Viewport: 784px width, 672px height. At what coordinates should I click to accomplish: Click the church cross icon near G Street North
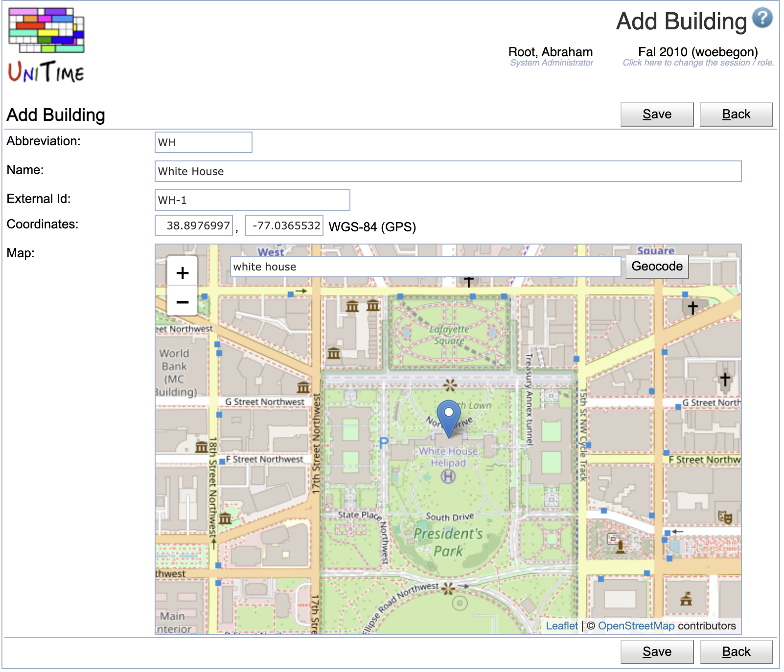(x=725, y=379)
